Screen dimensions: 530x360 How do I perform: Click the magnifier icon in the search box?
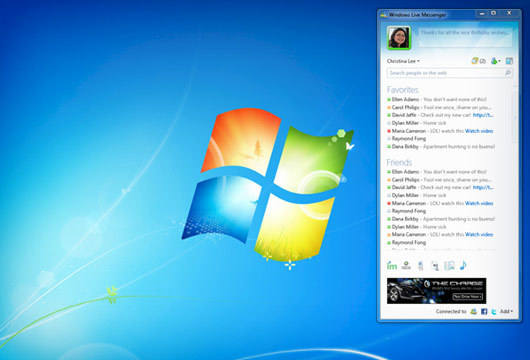tap(508, 73)
